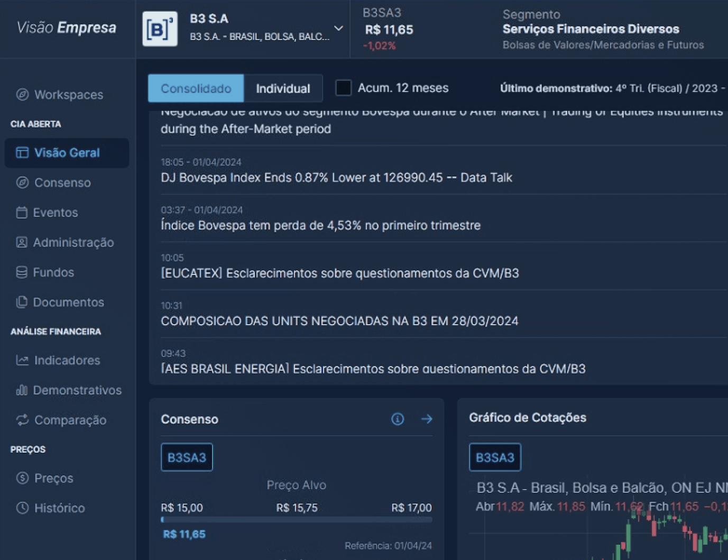Select the B3SA3 ticker in Consenso
Screen dimensions: 728x560
[x=187, y=457]
